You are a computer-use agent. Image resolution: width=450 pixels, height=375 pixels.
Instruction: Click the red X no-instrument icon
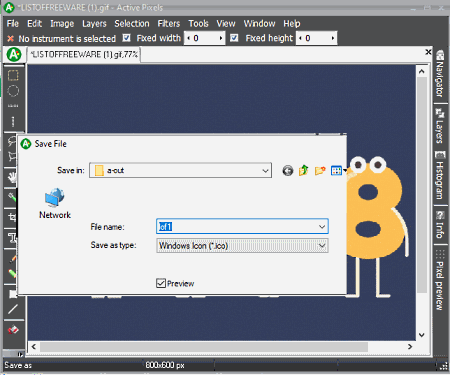coord(10,39)
